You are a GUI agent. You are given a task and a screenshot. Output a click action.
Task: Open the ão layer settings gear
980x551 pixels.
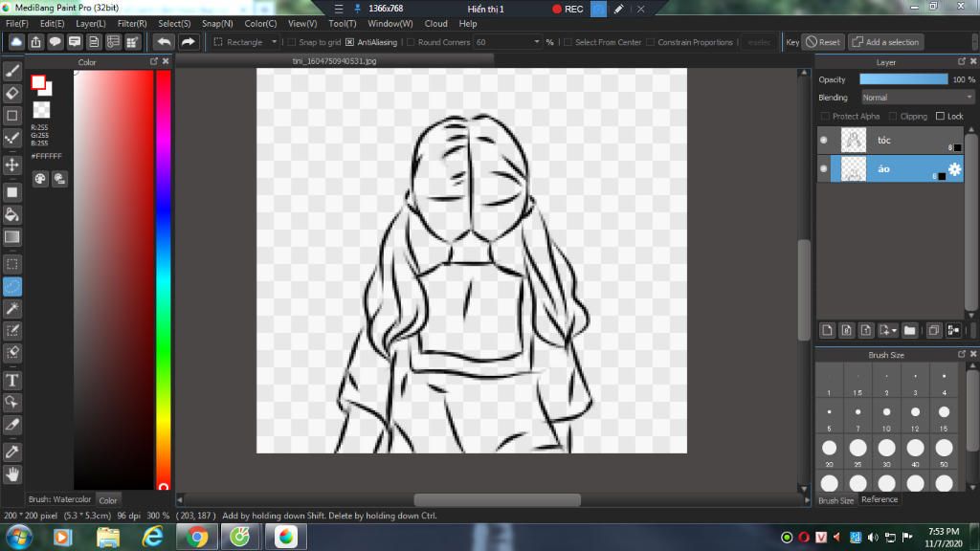[954, 169]
